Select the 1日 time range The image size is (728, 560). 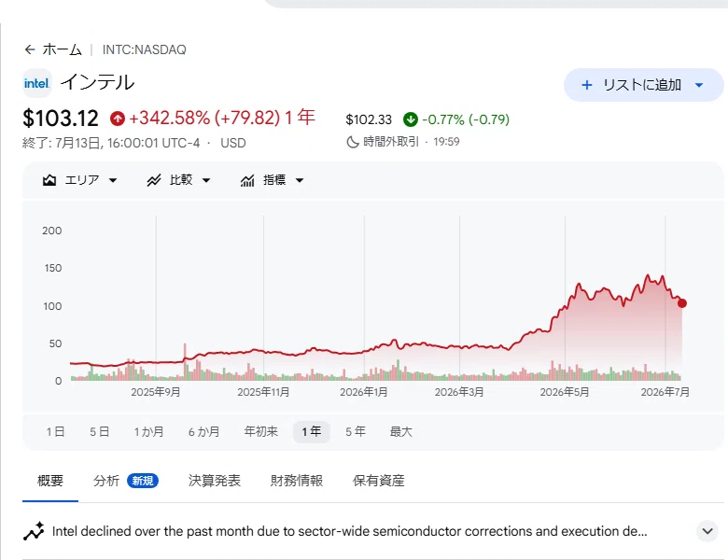(55, 432)
